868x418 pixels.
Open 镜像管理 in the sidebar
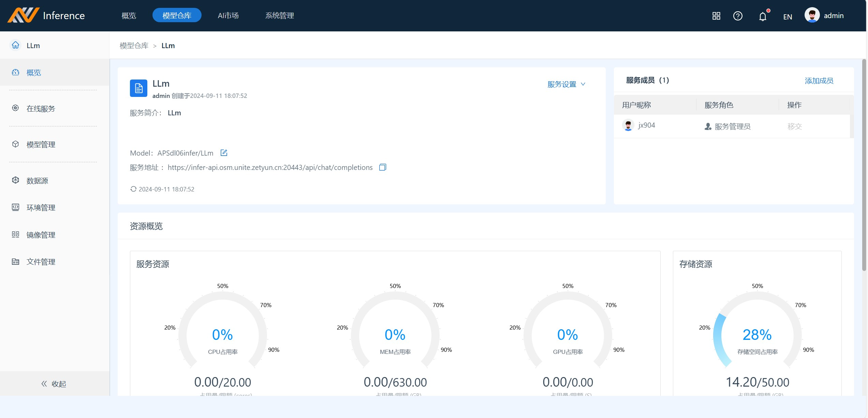[41, 235]
